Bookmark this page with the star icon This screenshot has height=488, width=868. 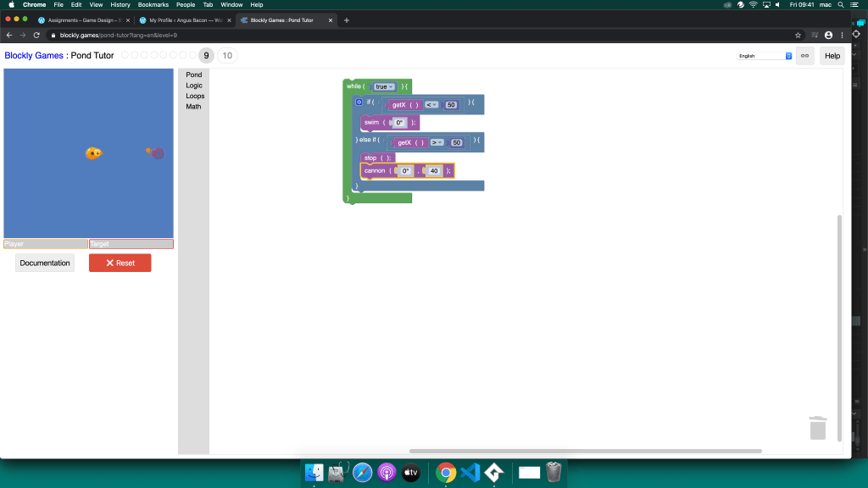tap(798, 35)
